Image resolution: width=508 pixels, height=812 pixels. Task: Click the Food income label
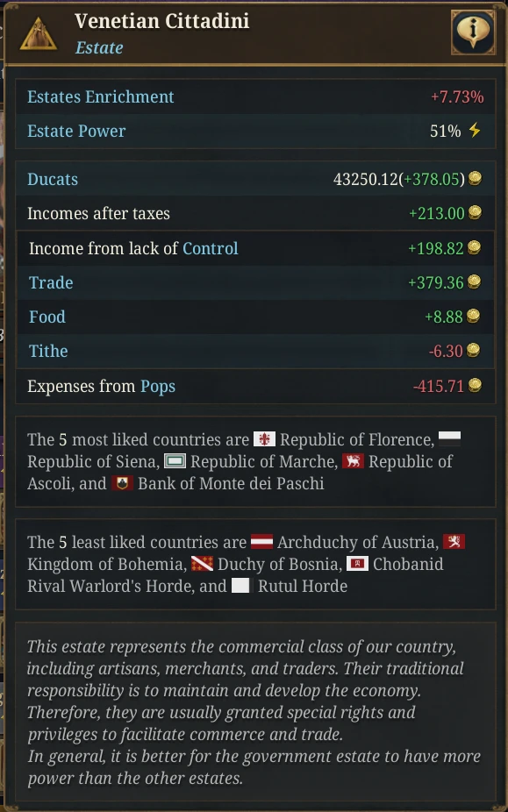coord(47,317)
